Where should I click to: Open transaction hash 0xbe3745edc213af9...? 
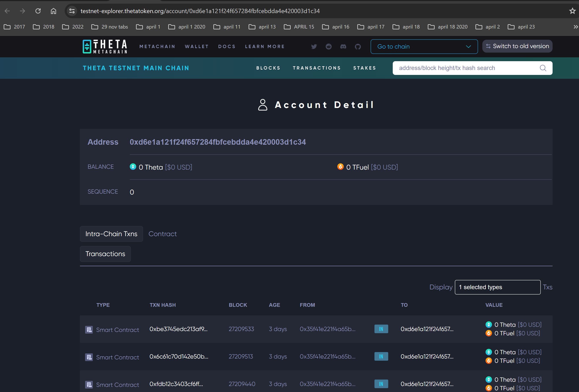pos(178,329)
